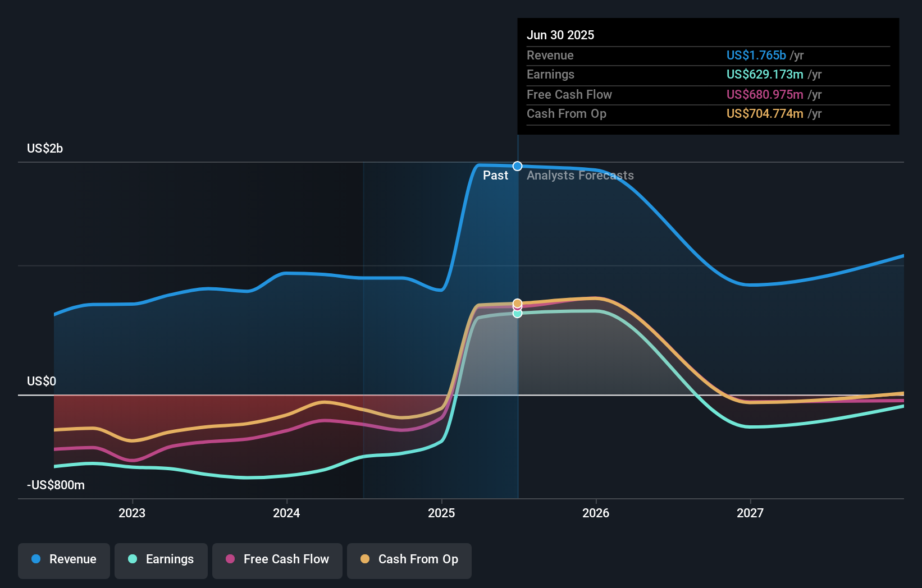Click the Jun 30 2025 tooltip date
Viewport: 922px width, 588px height.
tap(560, 35)
